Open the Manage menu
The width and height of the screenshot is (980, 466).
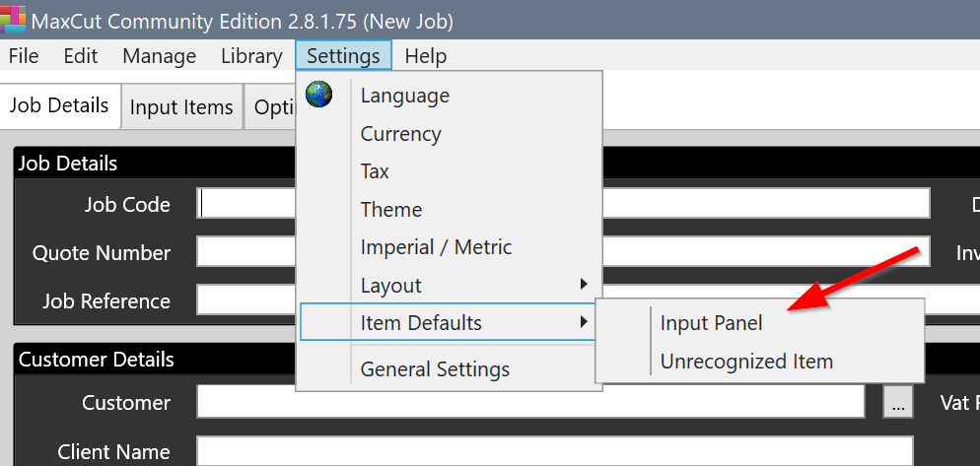pos(159,56)
